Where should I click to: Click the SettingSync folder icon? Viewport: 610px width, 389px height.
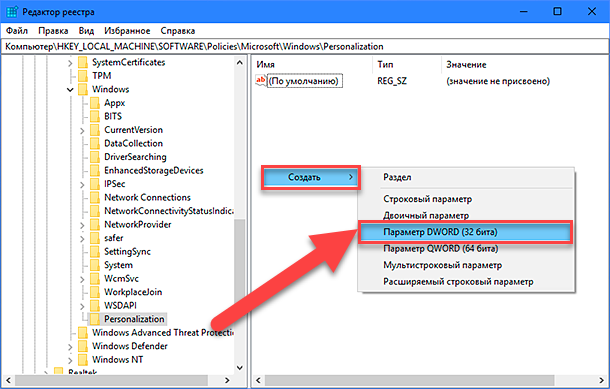pyautogui.click(x=95, y=252)
